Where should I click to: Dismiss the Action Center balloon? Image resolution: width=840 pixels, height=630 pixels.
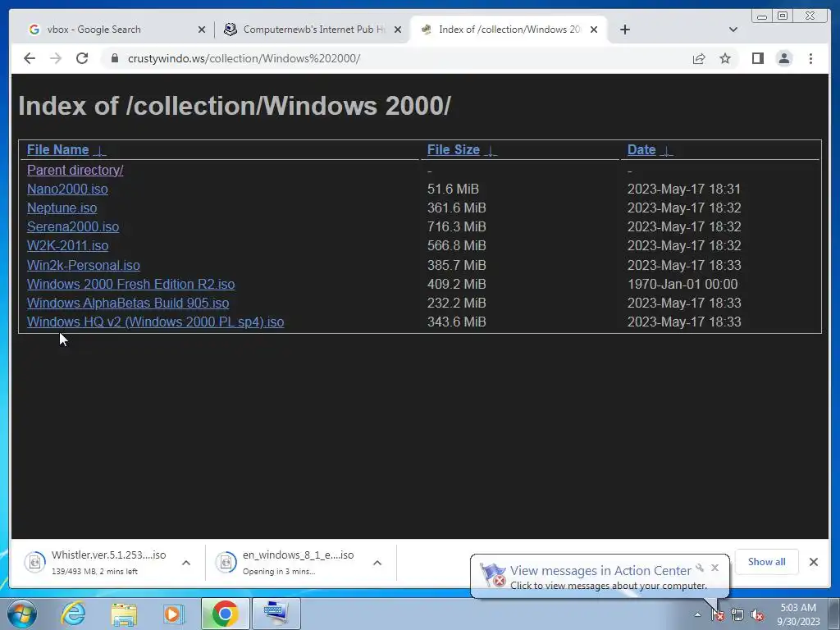[x=714, y=568]
